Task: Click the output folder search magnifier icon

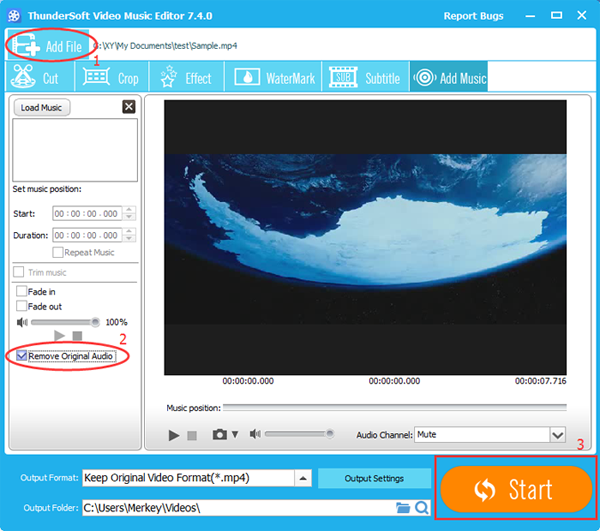Action: pos(422,508)
